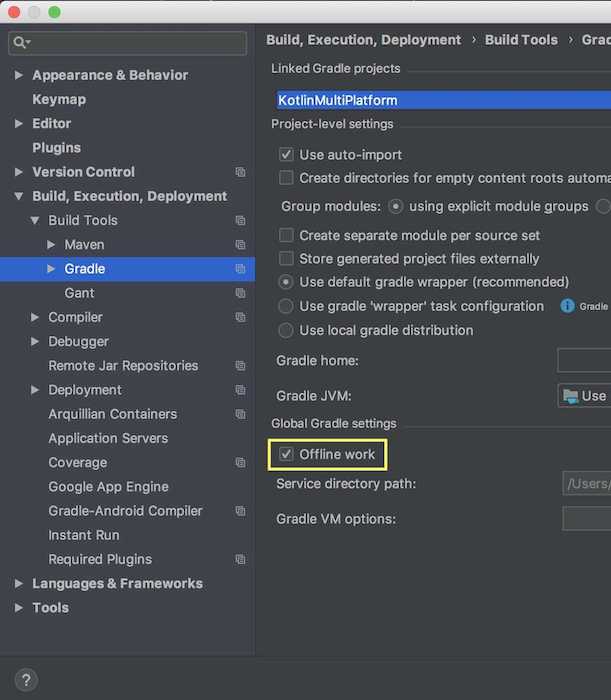Open Google App Engine settings
The image size is (611, 700).
108,487
